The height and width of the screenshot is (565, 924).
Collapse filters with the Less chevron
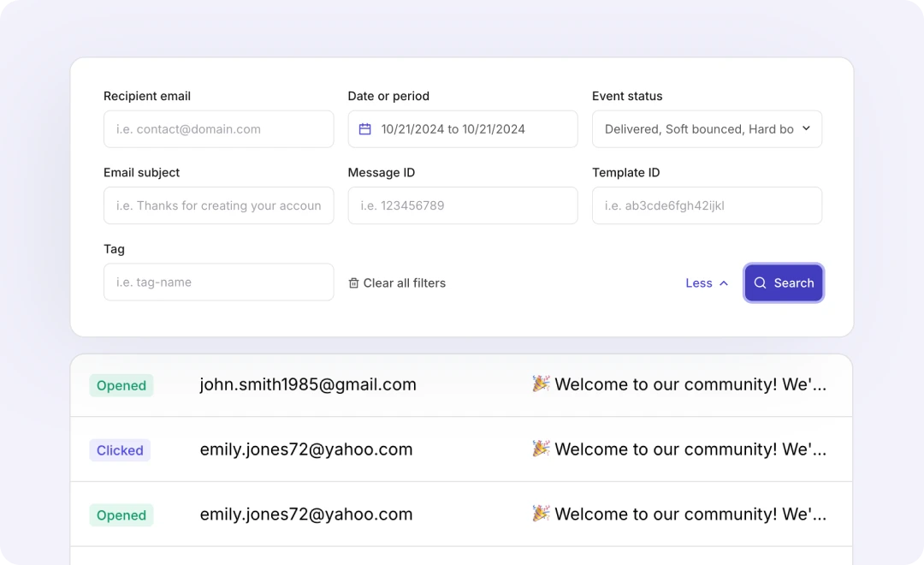[x=724, y=283]
